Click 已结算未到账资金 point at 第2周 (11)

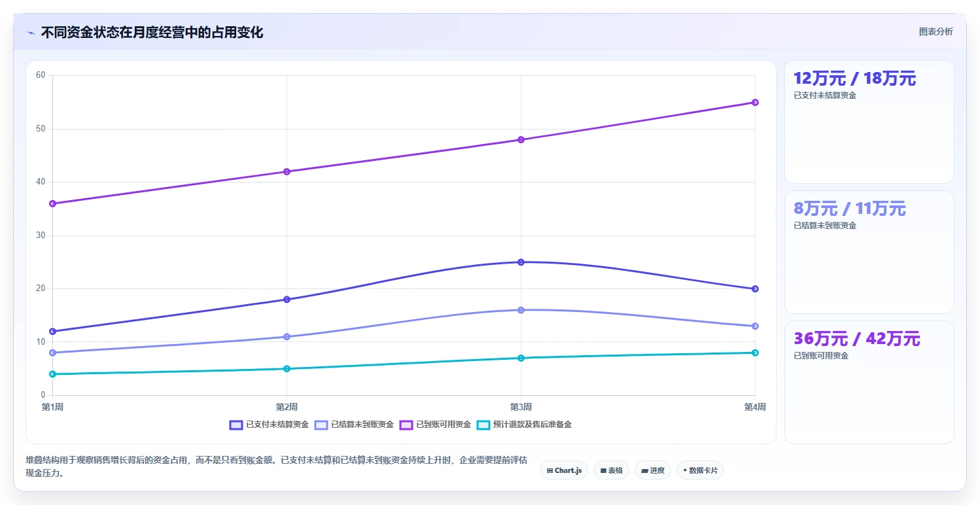(x=287, y=337)
